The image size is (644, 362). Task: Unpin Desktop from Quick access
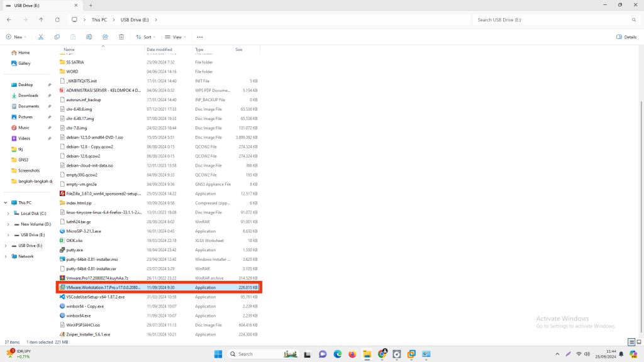click(49, 85)
